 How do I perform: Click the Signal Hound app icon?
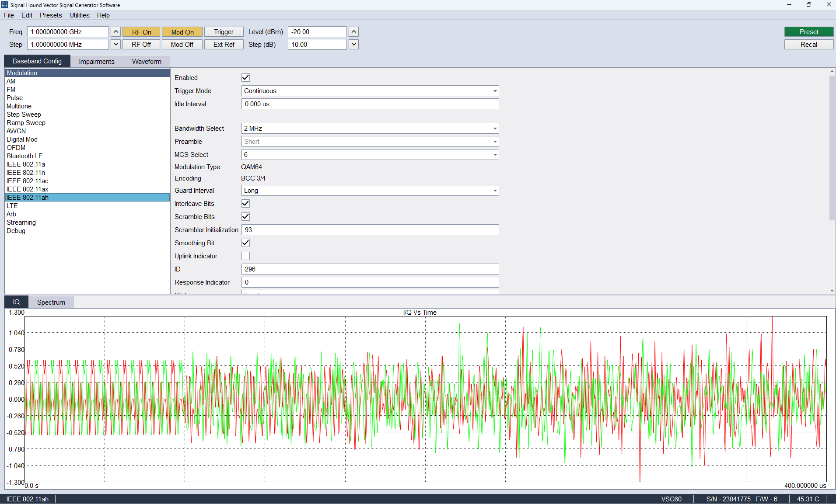[4, 5]
